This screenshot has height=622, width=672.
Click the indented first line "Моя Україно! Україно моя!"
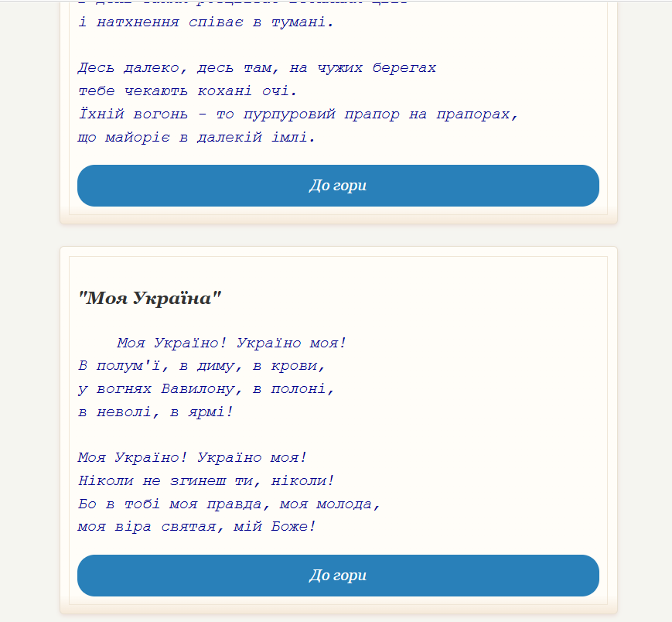click(x=232, y=342)
